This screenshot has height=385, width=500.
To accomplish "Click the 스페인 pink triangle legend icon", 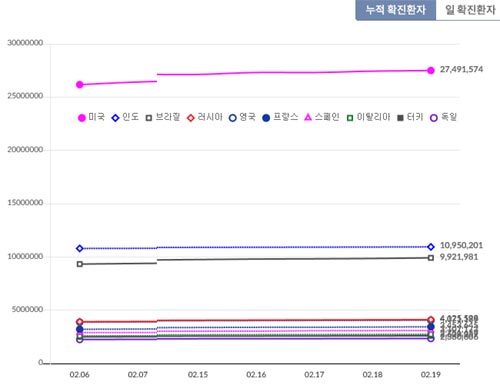I will pos(308,117).
